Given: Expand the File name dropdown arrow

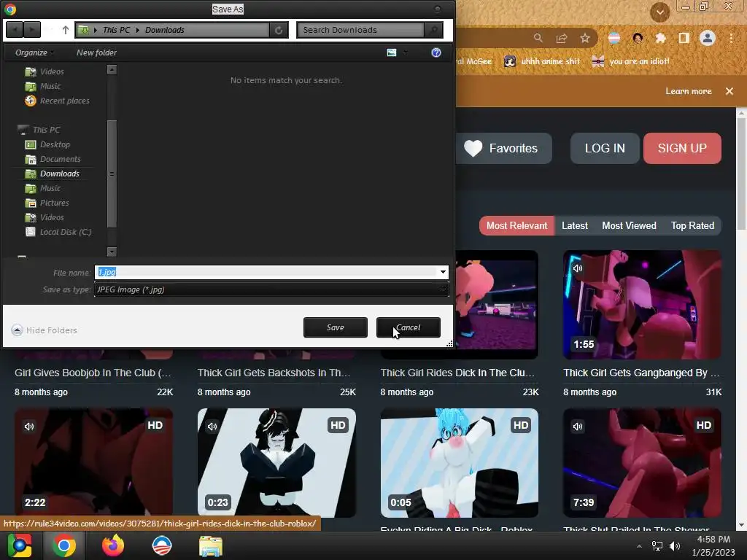Looking at the screenshot, I should click(443, 272).
